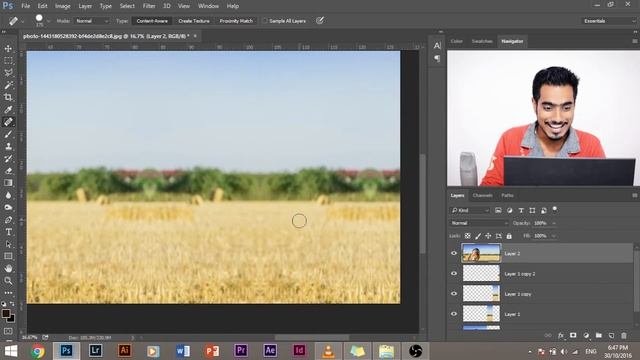Create new fill or adjustment layer
This screenshot has width=640, height=360.
click(x=586, y=336)
